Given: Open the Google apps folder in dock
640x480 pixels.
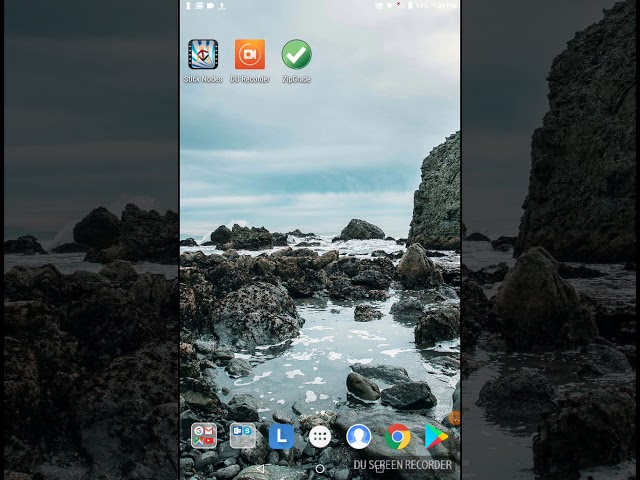Looking at the screenshot, I should (x=204, y=436).
